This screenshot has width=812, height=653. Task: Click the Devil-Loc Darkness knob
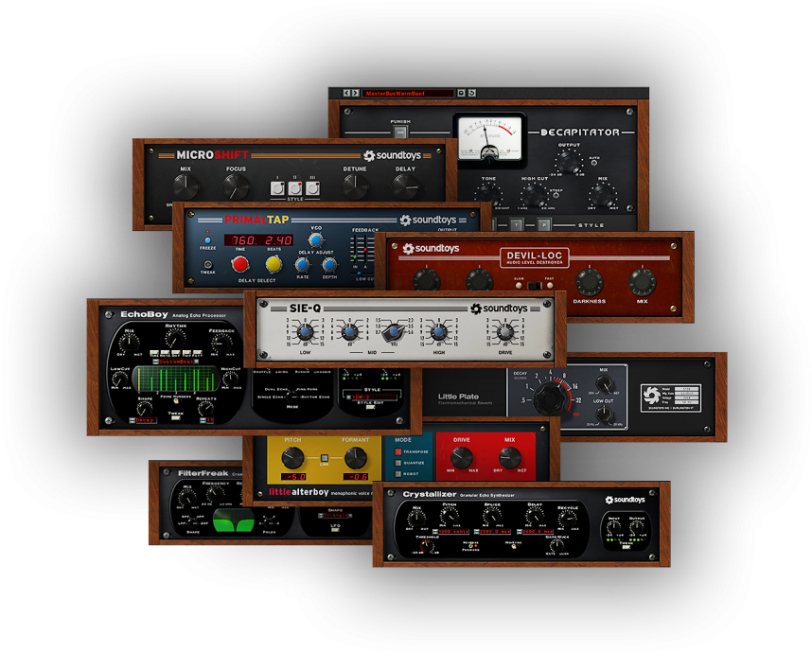coord(590,282)
